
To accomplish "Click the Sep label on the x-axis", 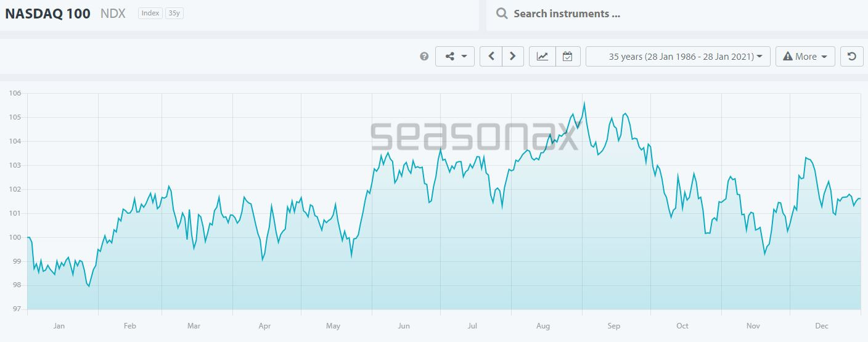I will coord(613,326).
